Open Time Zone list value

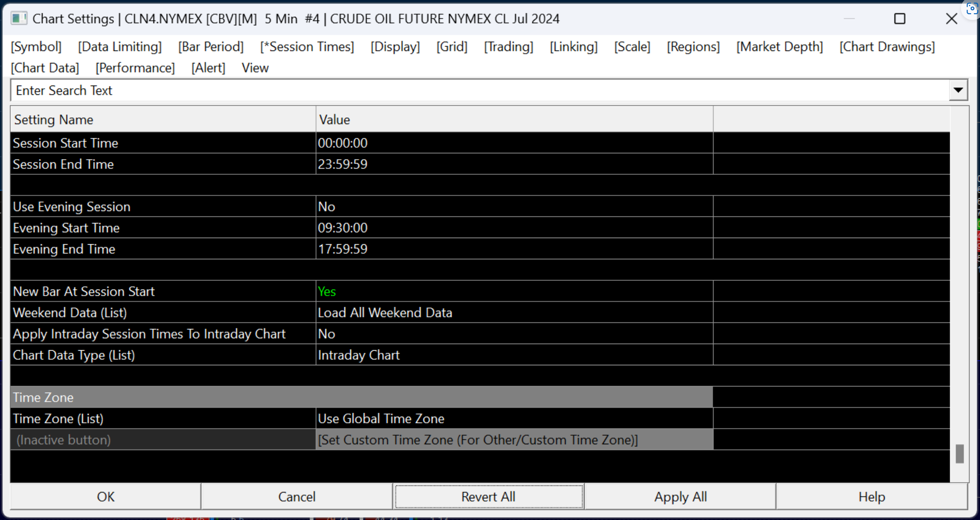pos(514,418)
